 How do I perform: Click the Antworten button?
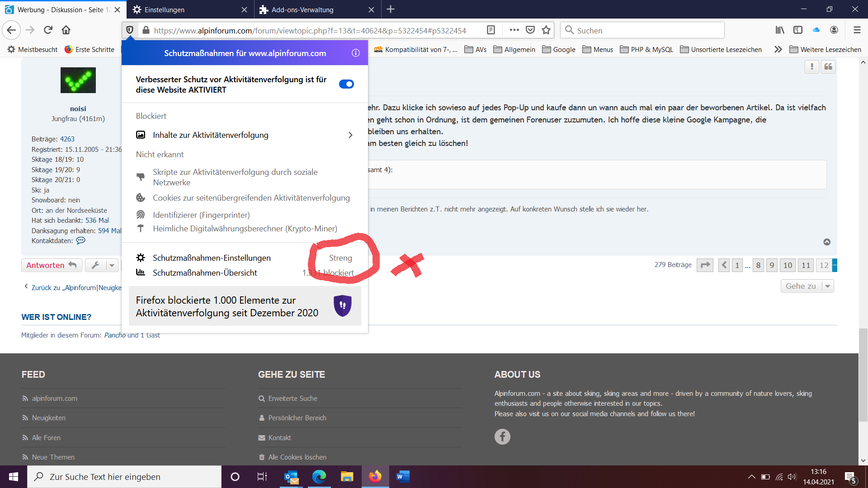(x=51, y=265)
